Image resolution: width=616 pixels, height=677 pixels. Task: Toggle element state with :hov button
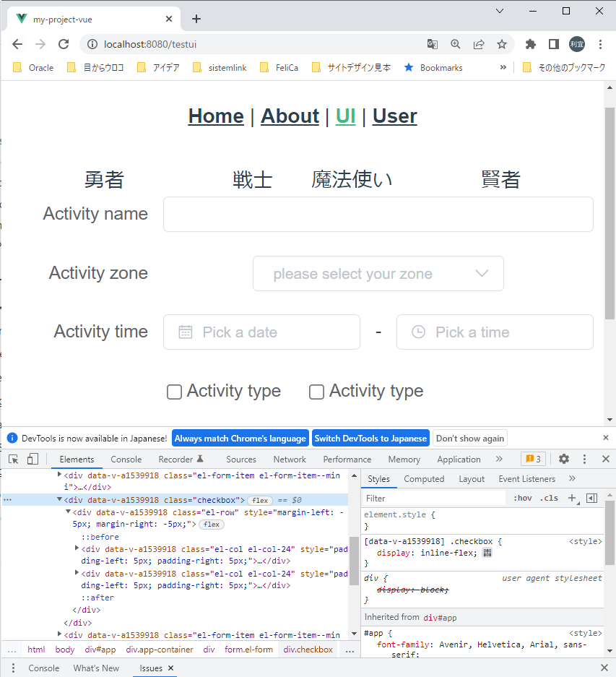(x=522, y=498)
